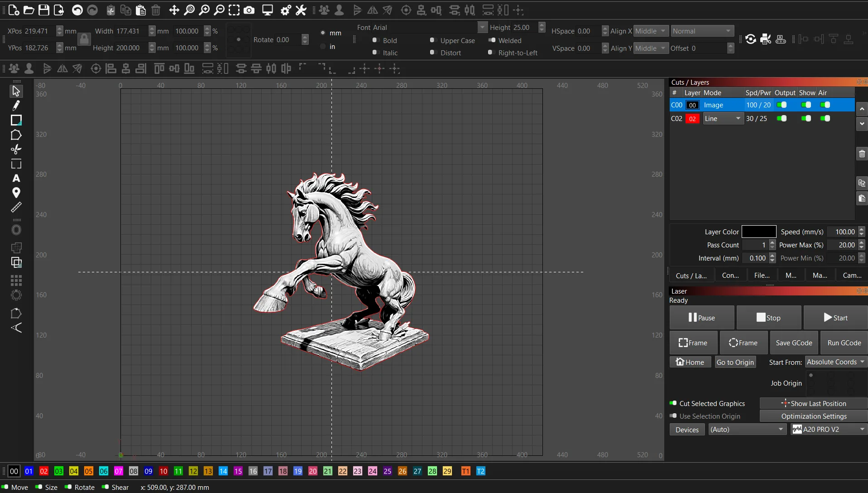
Task: Select the arrow Select tool
Action: click(x=16, y=91)
